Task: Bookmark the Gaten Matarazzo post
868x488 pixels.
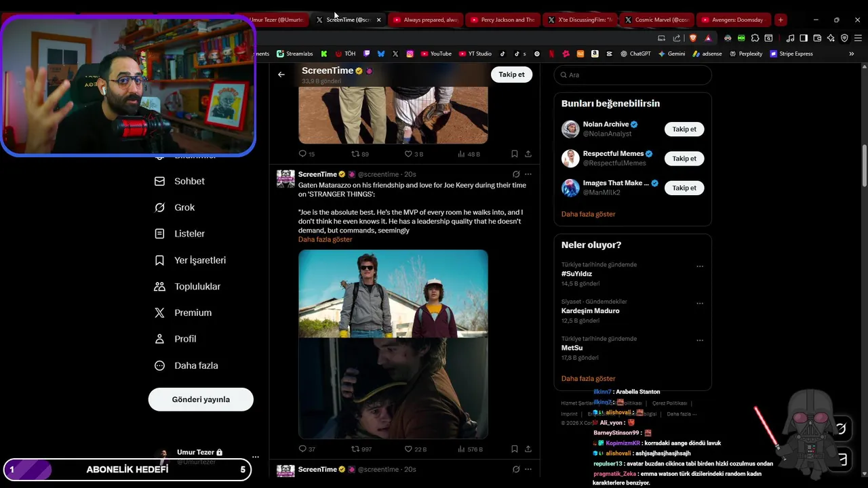Action: 515,449
